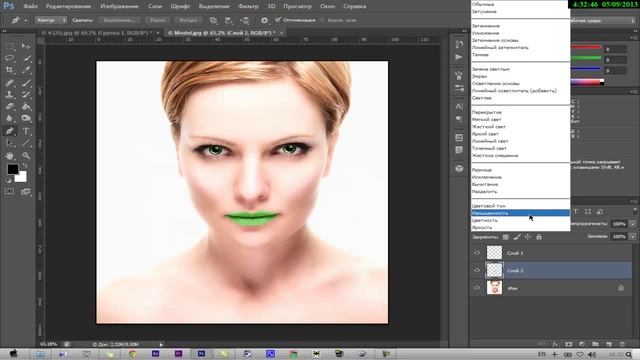The height and width of the screenshot is (360, 640).
Task: Open the workspace switcher dropdown
Action: pyautogui.click(x=603, y=20)
